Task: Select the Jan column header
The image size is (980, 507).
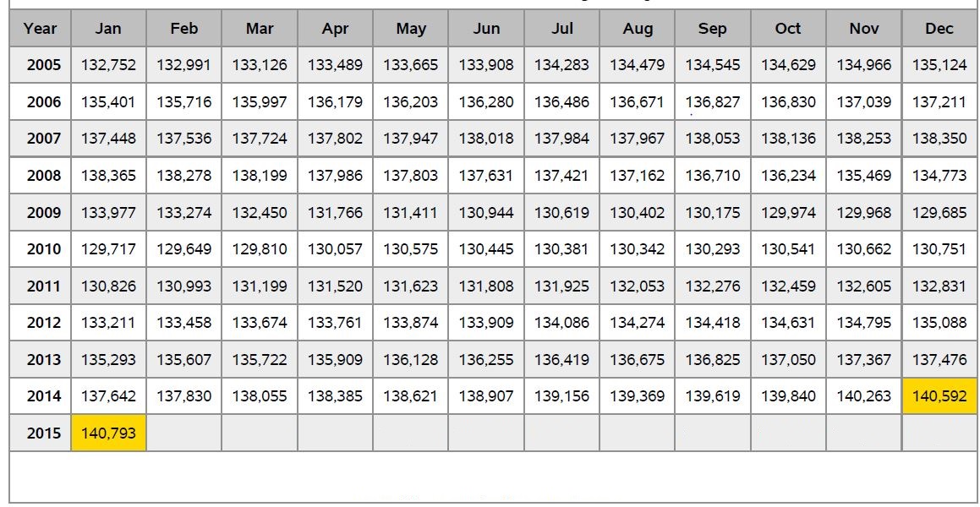Action: click(108, 29)
